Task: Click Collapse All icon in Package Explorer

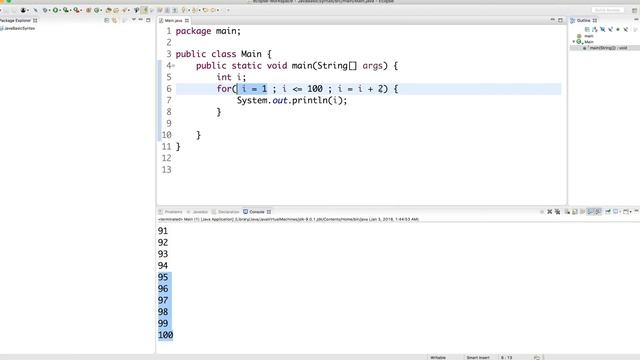Action: pos(107,20)
